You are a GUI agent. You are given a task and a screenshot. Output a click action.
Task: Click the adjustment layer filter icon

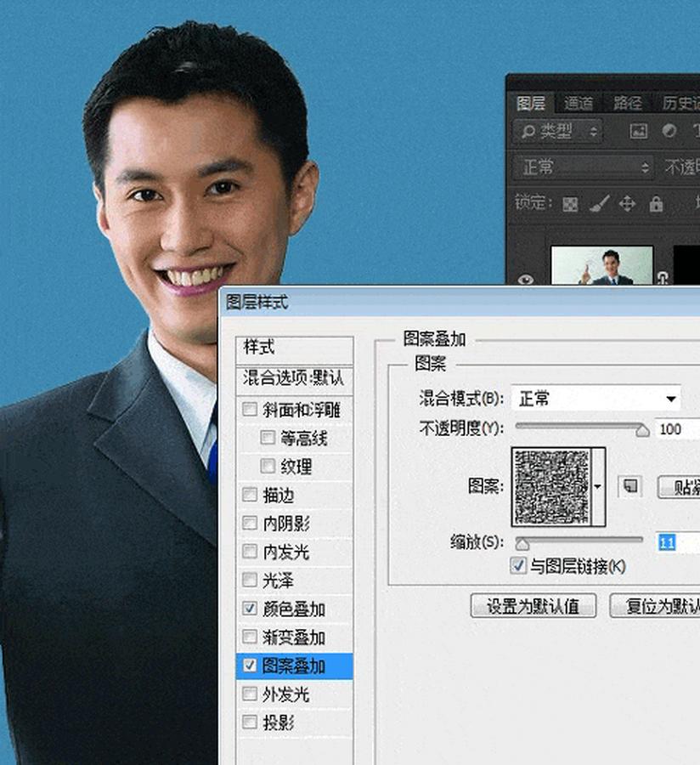669,130
